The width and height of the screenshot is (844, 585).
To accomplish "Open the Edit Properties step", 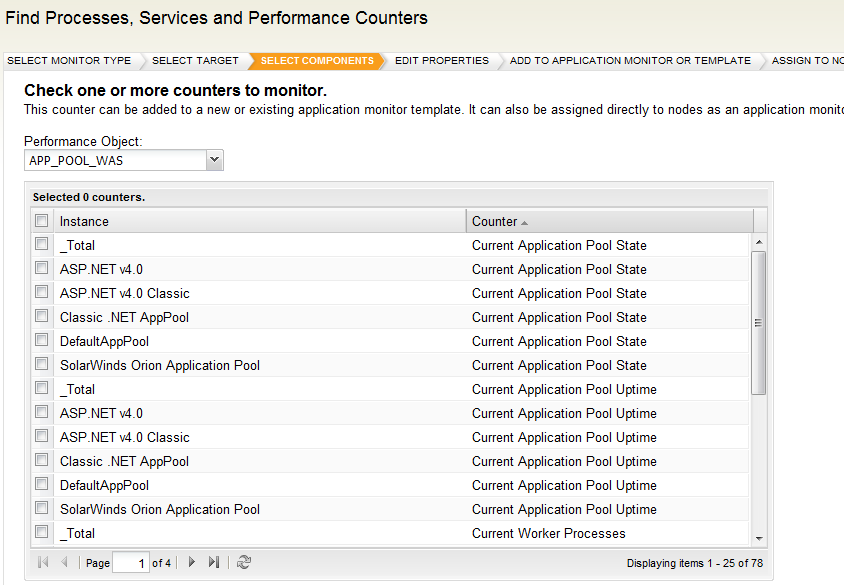I will (x=441, y=61).
